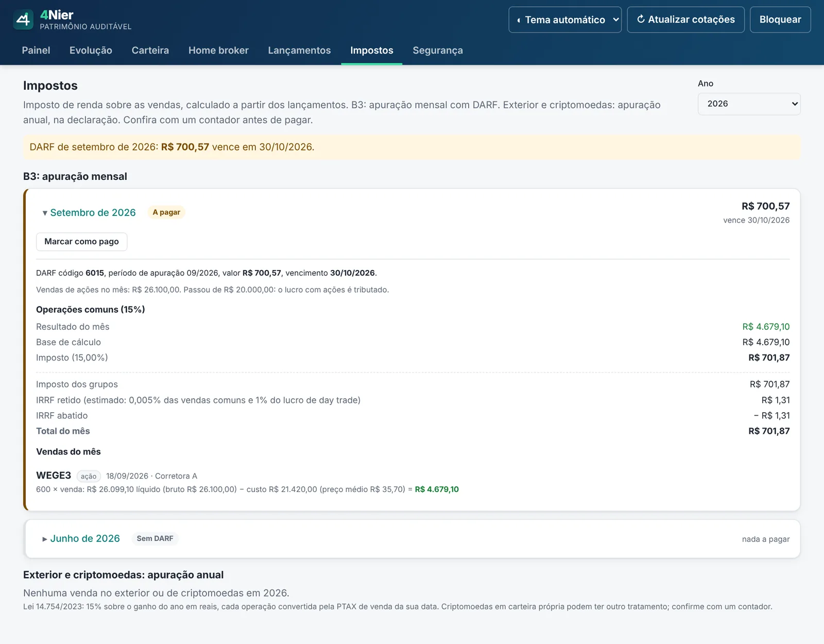824x644 pixels.
Task: Switch to the Evolução tab
Action: (91, 50)
